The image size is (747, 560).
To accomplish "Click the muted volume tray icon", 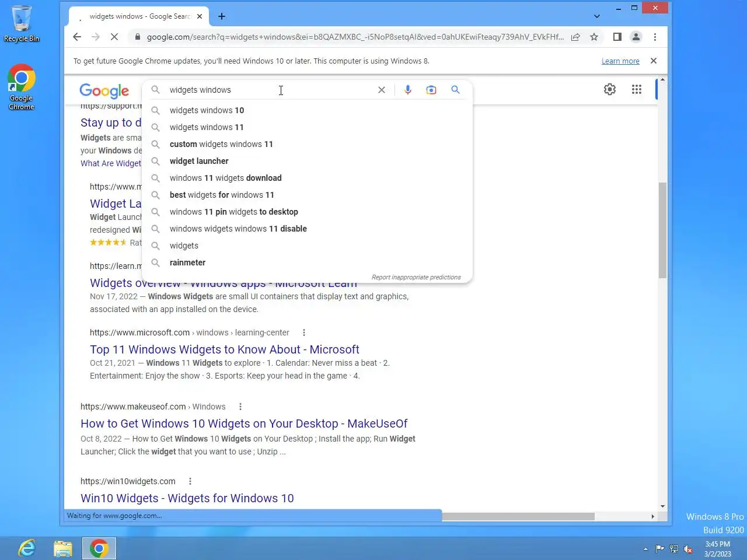I will click(688, 549).
